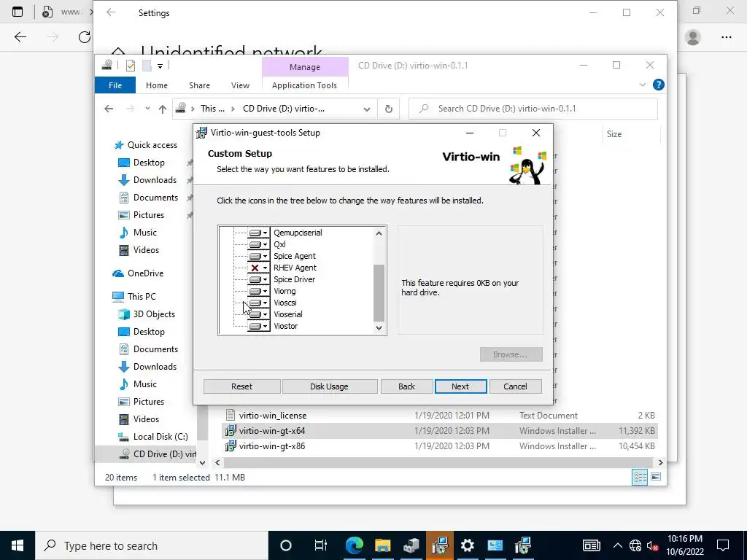Go Back in the setup wizard

[x=406, y=386]
